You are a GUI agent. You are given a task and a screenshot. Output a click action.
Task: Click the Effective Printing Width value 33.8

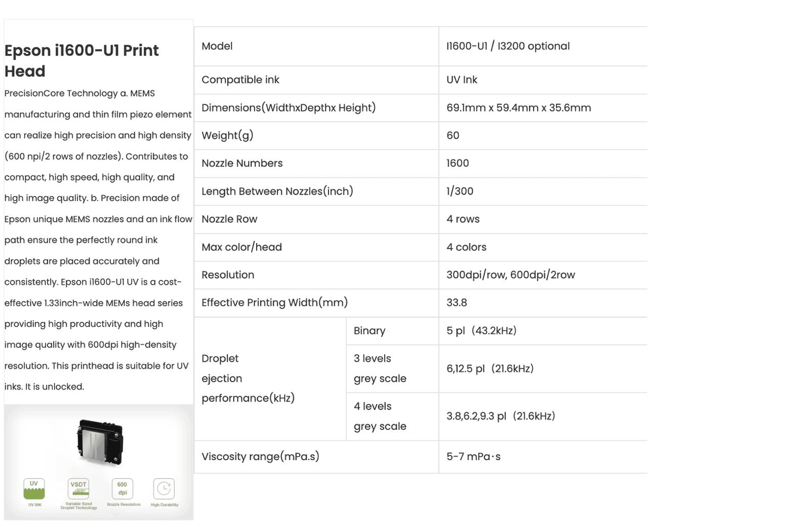click(x=457, y=303)
